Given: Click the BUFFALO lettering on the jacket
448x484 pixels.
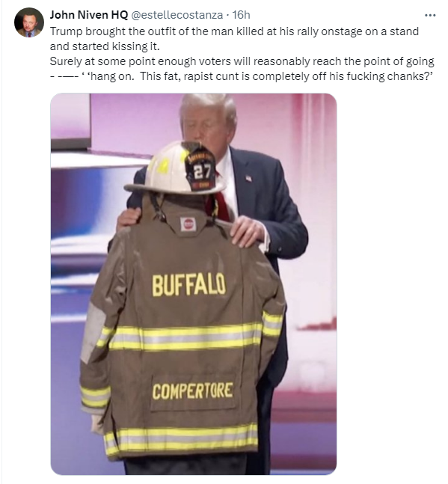Looking at the screenshot, I should point(188,285).
